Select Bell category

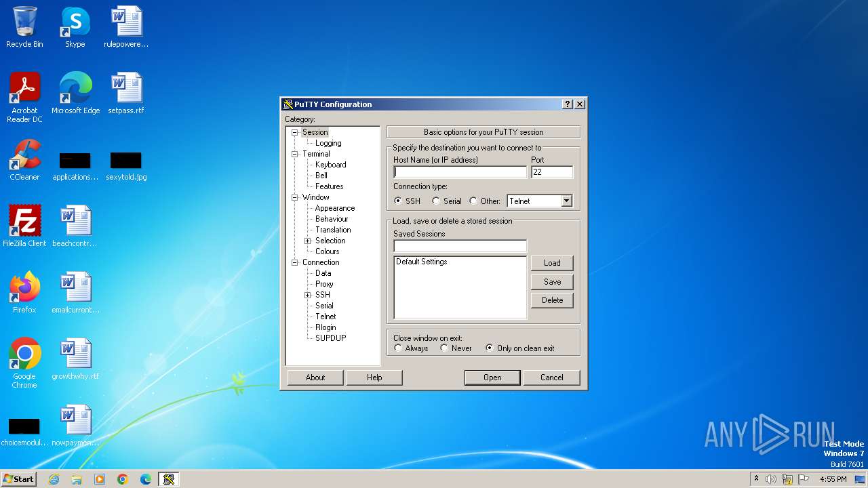pyautogui.click(x=321, y=176)
